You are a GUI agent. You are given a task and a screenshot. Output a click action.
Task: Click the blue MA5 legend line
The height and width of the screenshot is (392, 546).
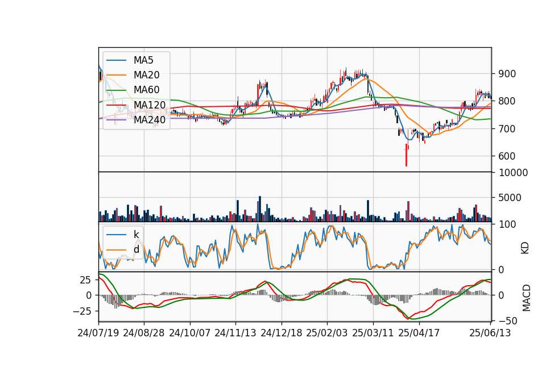(116, 61)
